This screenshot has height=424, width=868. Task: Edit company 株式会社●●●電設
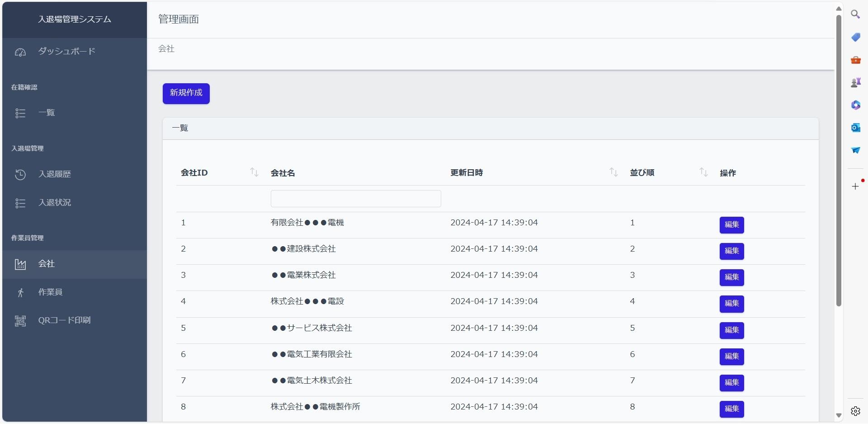[x=731, y=304]
